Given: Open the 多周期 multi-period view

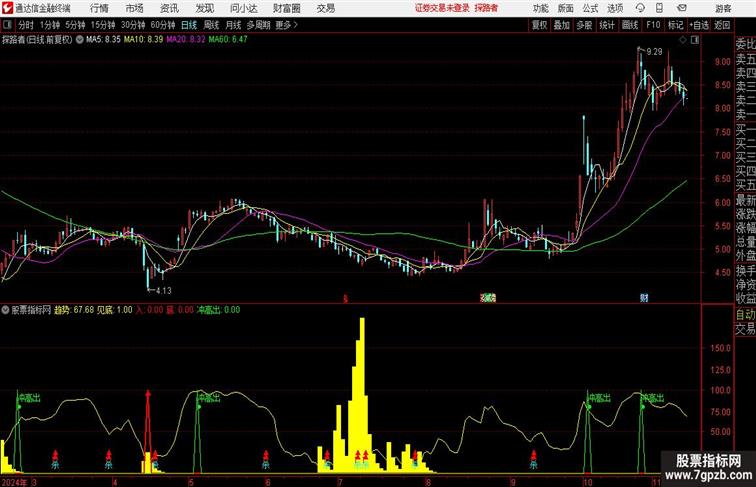Looking at the screenshot, I should coord(258,25).
